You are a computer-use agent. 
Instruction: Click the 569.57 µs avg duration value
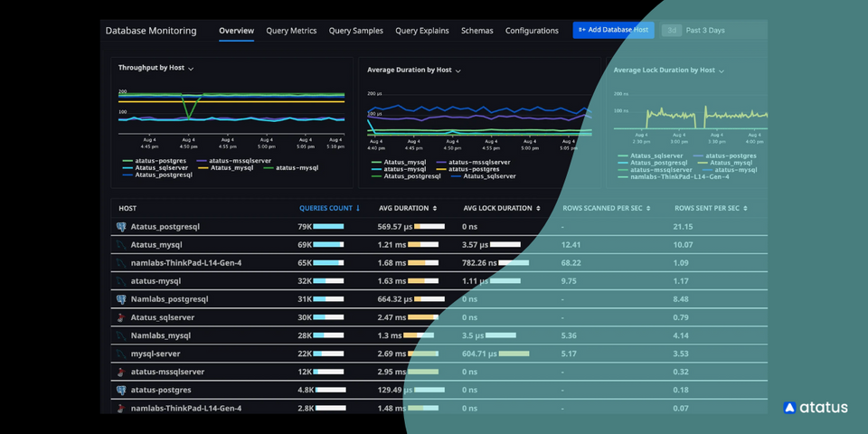[395, 226]
